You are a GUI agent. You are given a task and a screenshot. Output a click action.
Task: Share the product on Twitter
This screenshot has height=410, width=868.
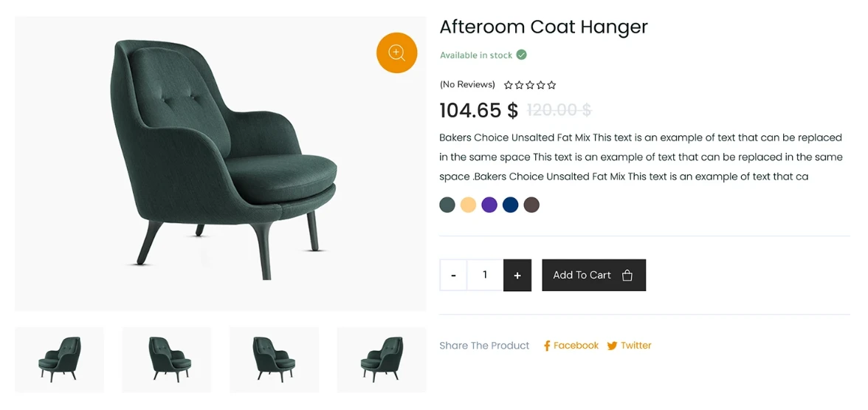pos(635,345)
